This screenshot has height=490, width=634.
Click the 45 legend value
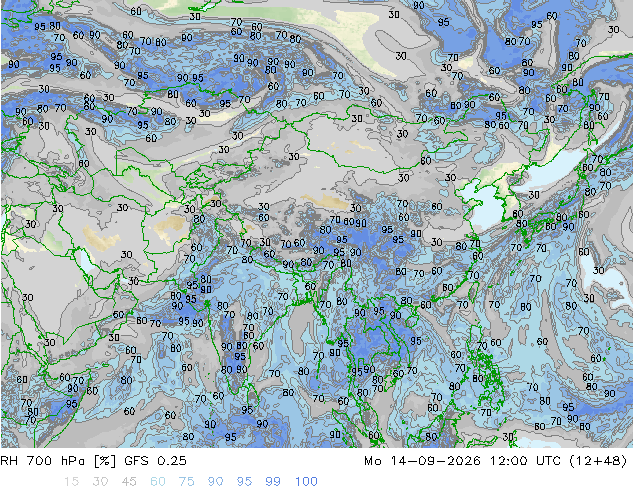tap(129, 482)
